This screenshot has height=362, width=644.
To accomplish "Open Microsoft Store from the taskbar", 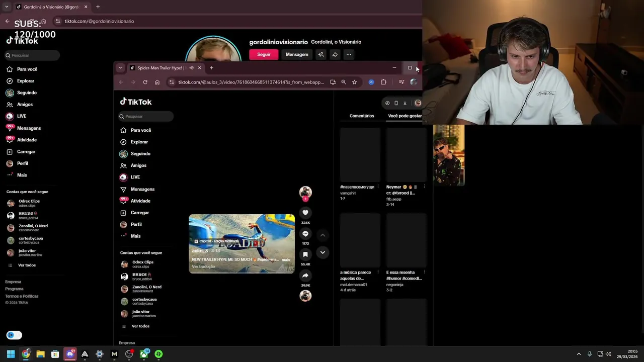I will pyautogui.click(x=55, y=354).
